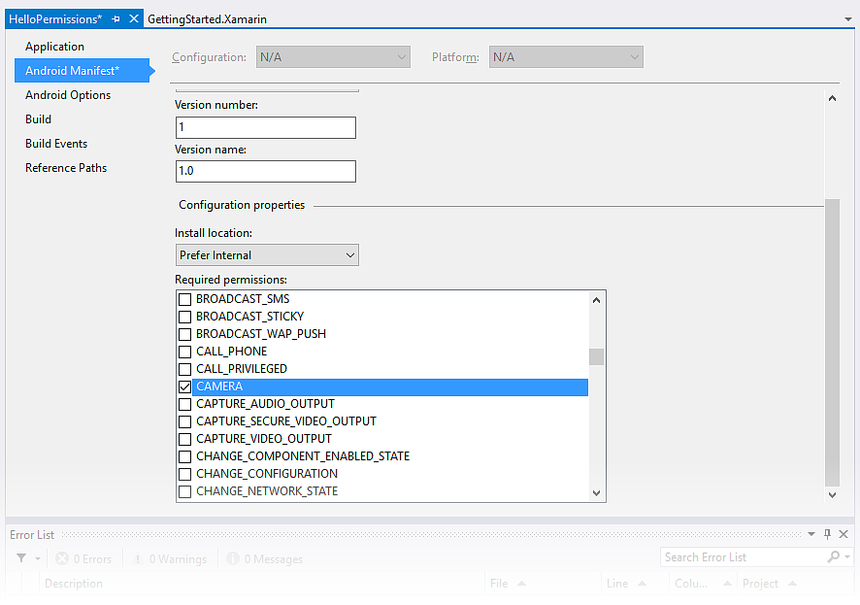Uncheck the CAMERA permission
This screenshot has width=860, height=605.
[x=184, y=386]
